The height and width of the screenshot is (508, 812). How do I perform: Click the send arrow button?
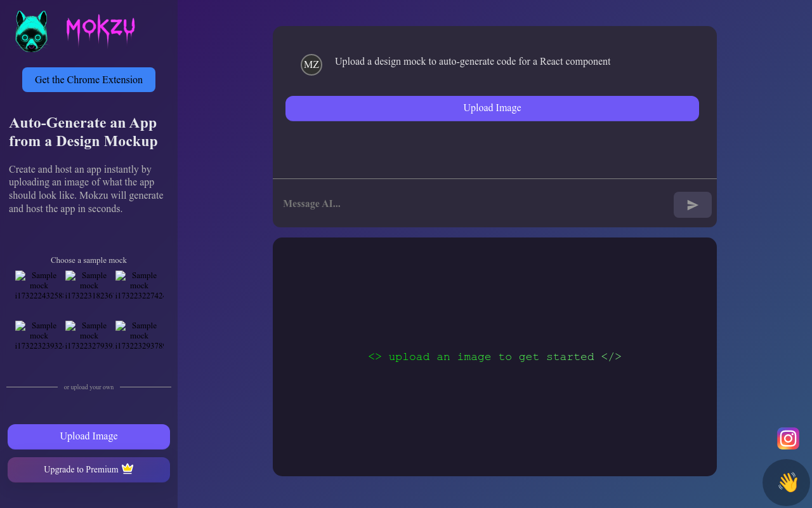pos(693,204)
